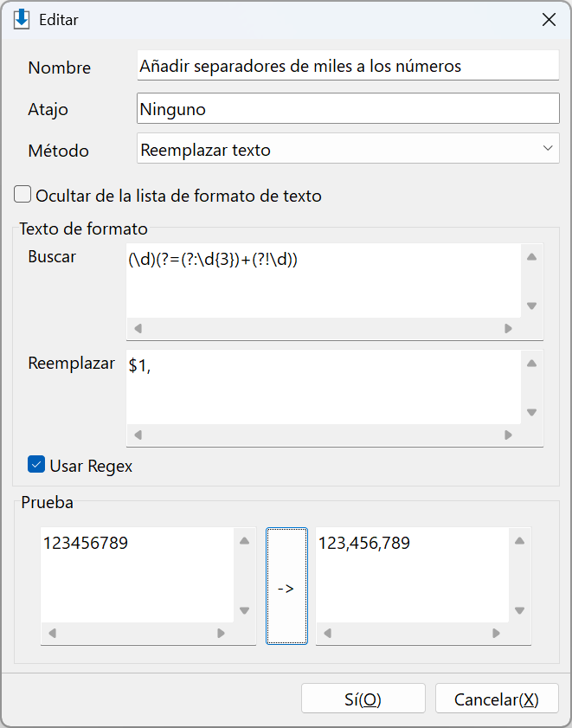Click the test input box with 123456789
Screen dimensions: 572x728
137,575
